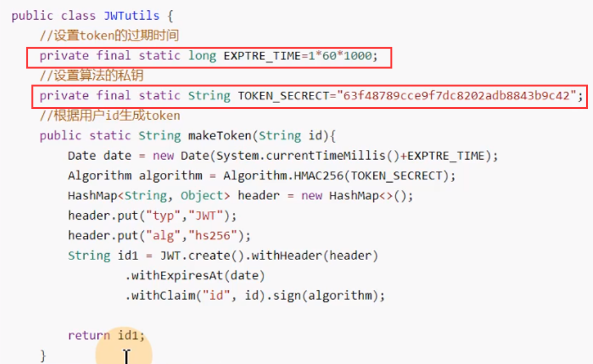
Task: Click the Object type in the HashMap line
Action: click(201, 196)
